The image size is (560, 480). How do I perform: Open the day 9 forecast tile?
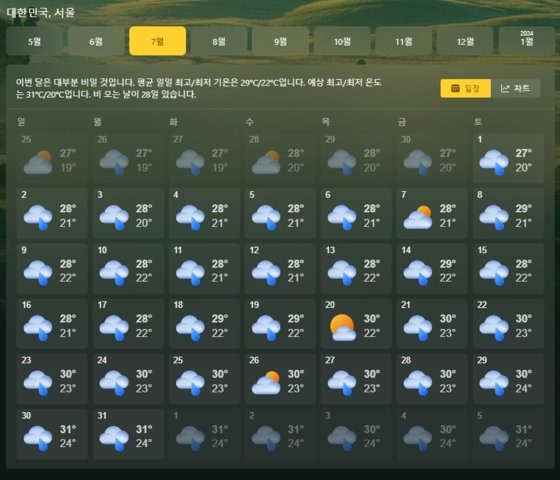pos(52,269)
